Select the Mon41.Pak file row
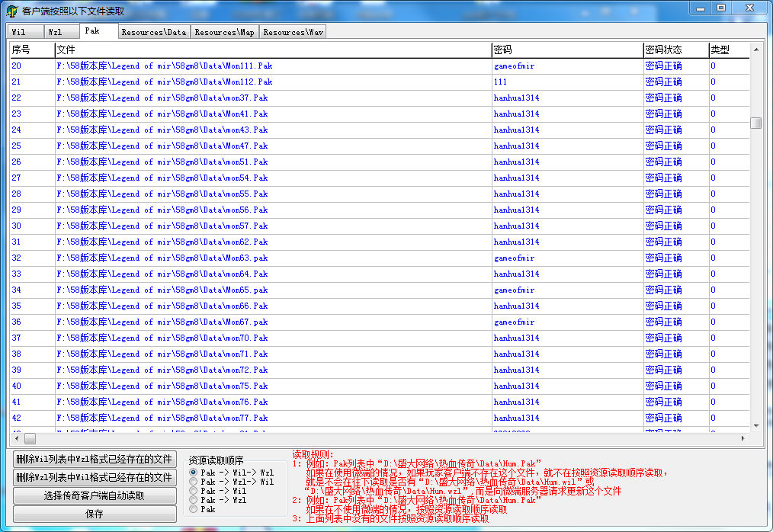 [380, 114]
